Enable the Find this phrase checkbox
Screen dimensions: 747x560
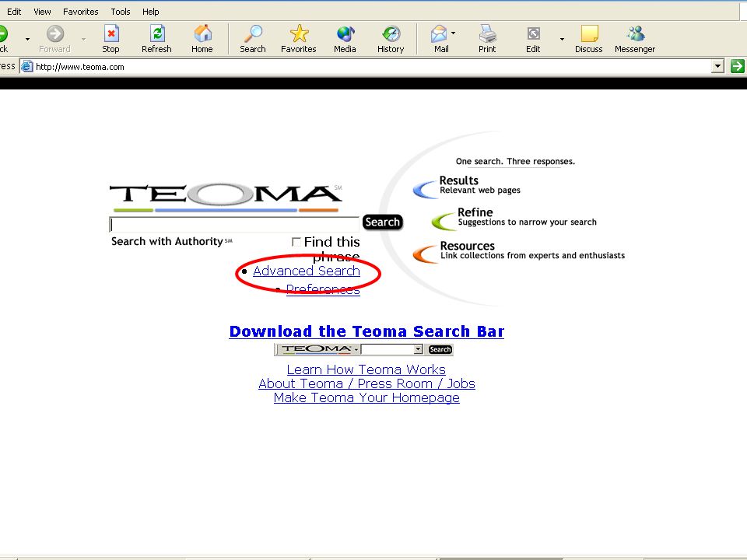click(x=296, y=242)
